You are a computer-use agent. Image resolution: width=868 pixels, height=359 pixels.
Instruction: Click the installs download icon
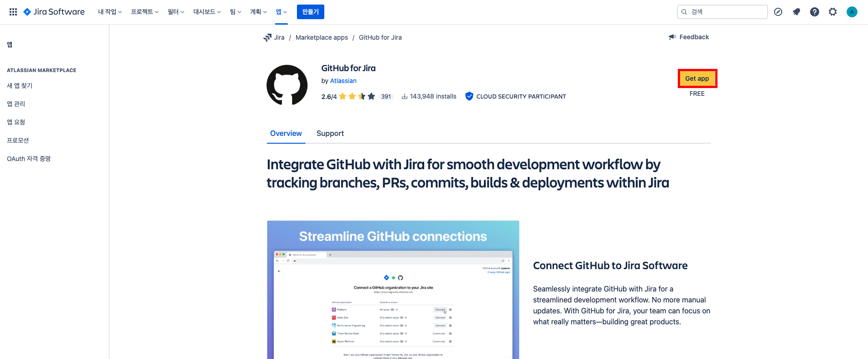[x=404, y=96]
